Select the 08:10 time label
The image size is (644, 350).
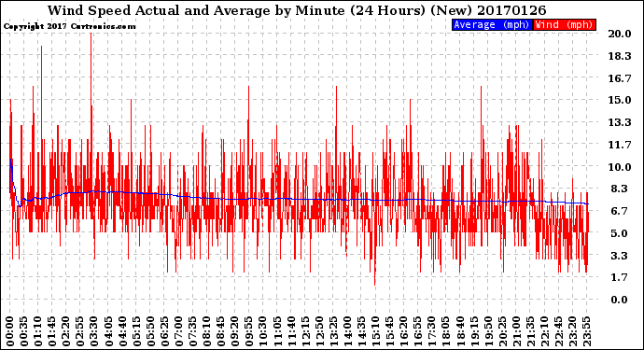point(206,331)
